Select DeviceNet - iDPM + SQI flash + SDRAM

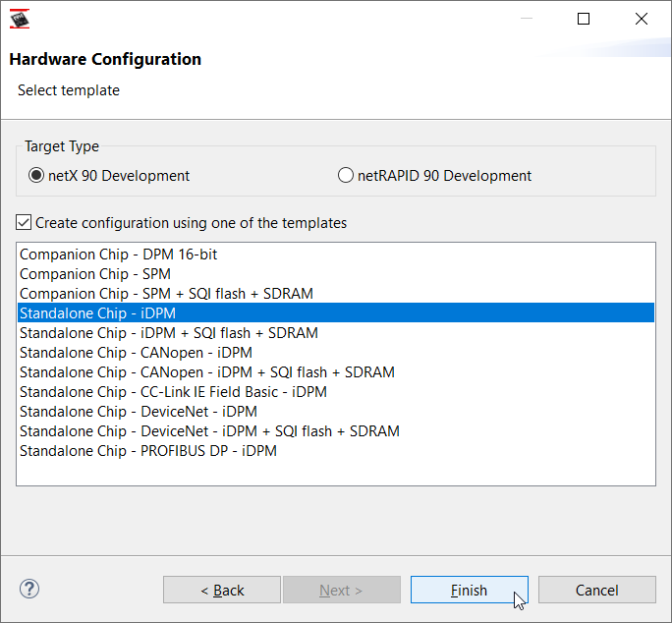pos(209,431)
